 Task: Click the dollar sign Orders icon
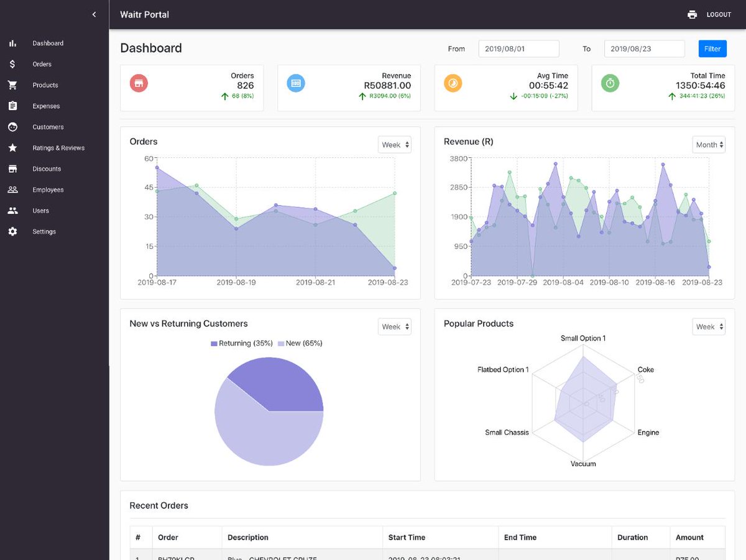point(12,64)
